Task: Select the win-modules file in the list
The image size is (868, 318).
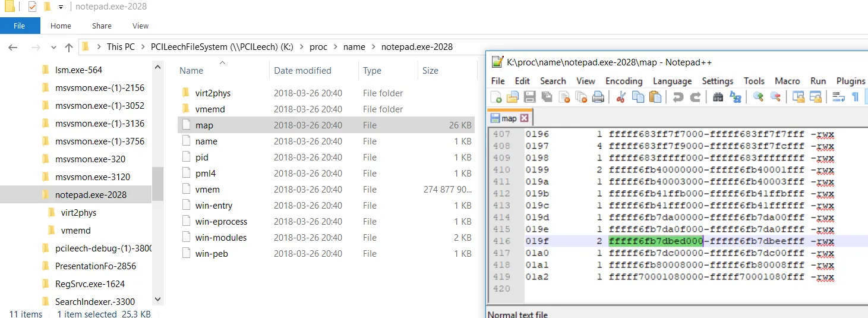Action: tap(220, 237)
